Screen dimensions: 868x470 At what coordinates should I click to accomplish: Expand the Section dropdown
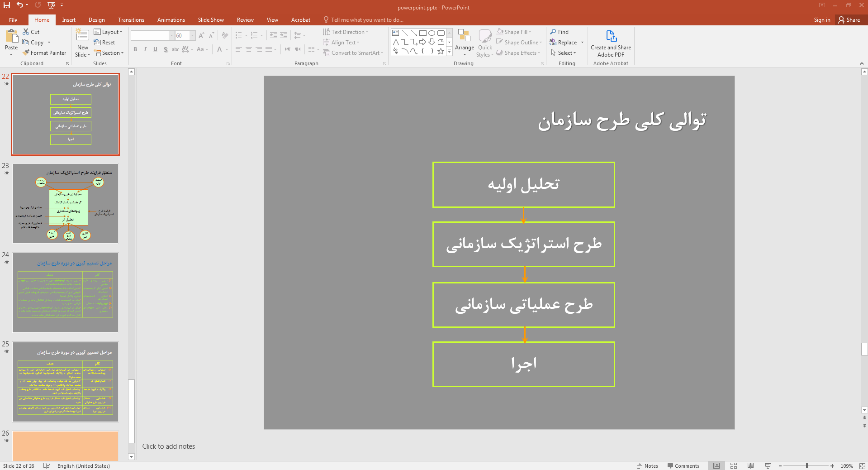(x=109, y=53)
